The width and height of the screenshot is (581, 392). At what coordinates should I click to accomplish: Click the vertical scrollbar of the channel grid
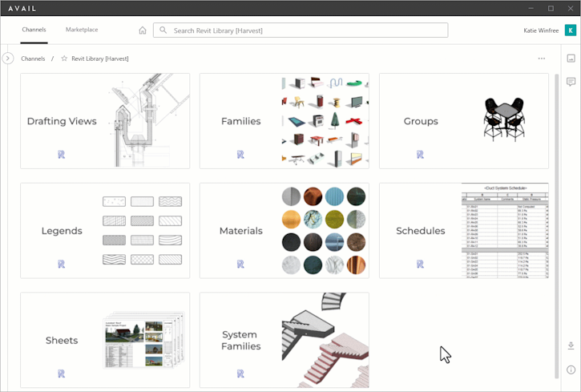click(556, 226)
